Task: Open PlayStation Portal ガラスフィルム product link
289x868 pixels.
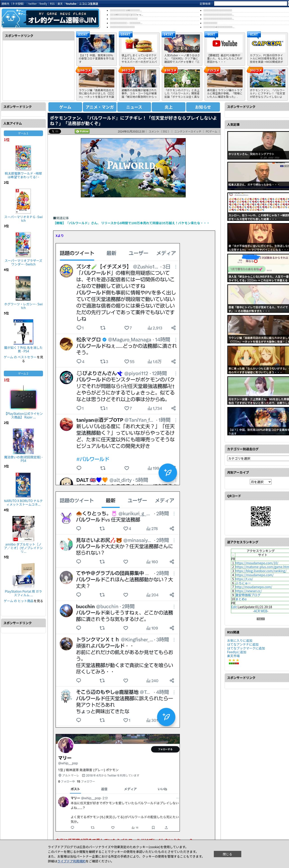Action: [23, 593]
